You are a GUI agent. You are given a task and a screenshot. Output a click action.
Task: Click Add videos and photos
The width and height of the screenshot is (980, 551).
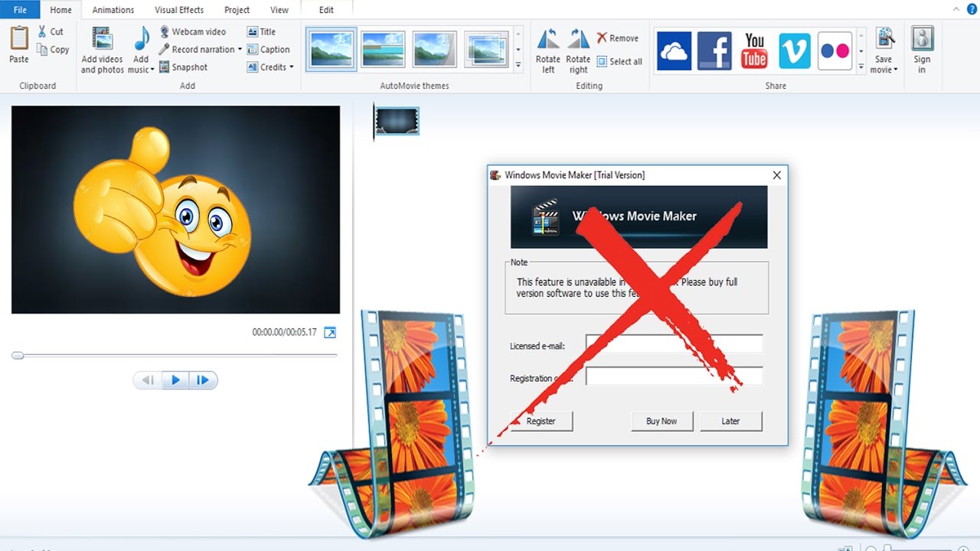102,51
